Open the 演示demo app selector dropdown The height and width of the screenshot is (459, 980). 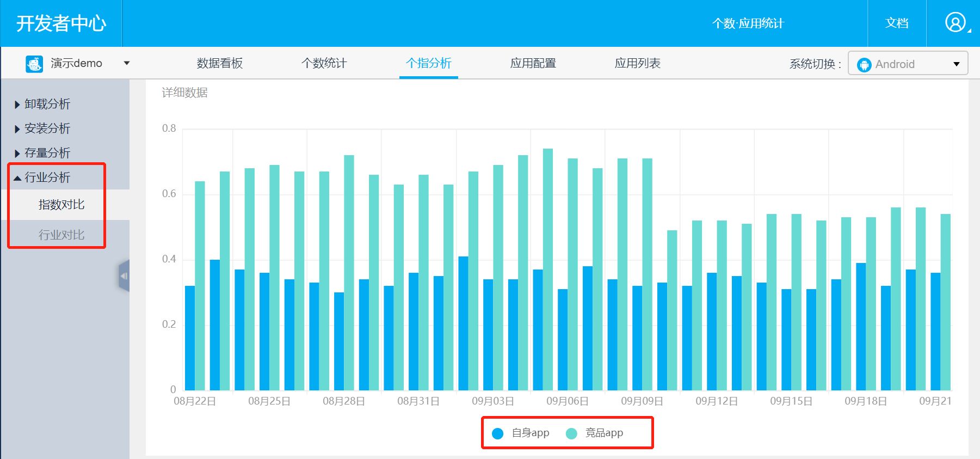tap(126, 63)
